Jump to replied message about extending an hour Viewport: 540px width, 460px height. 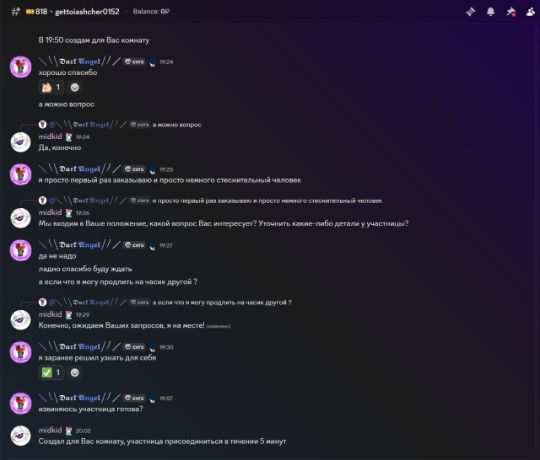(x=222, y=302)
